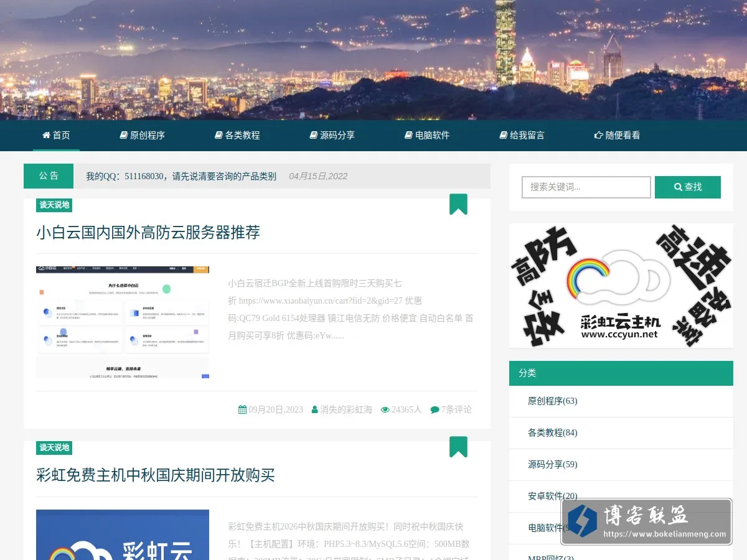Click comment bubble icon beside 7条评论
Screen dimensions: 747x560
tap(435, 409)
